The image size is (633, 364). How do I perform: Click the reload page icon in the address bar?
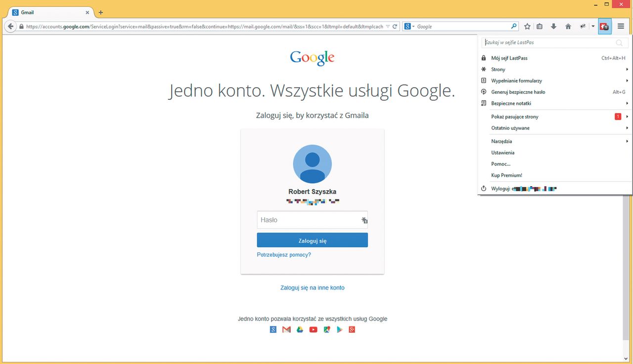pos(395,27)
